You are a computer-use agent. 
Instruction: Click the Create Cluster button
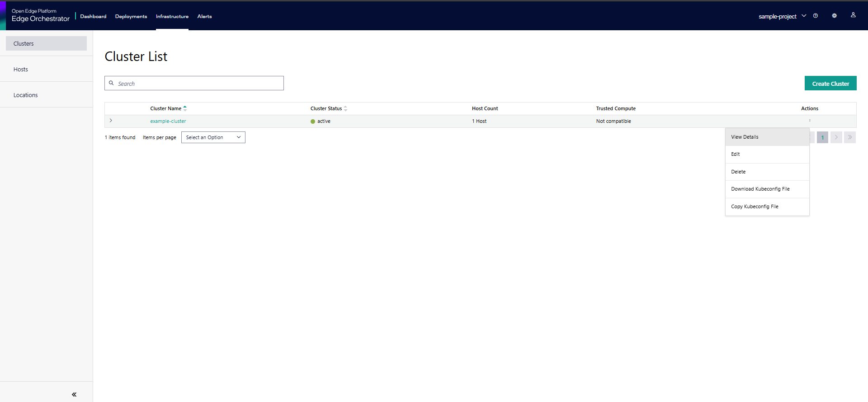pos(830,84)
